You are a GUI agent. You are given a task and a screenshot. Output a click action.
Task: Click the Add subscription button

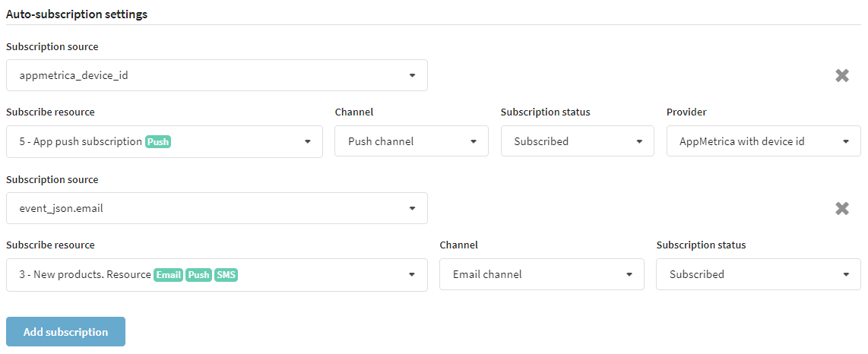click(x=66, y=332)
